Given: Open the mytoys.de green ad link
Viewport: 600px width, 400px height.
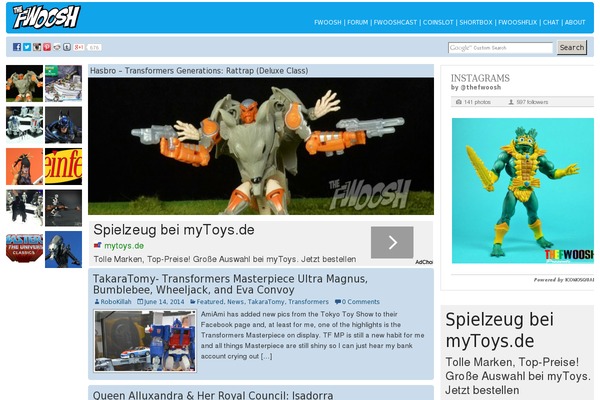Looking at the screenshot, I should click(x=124, y=246).
